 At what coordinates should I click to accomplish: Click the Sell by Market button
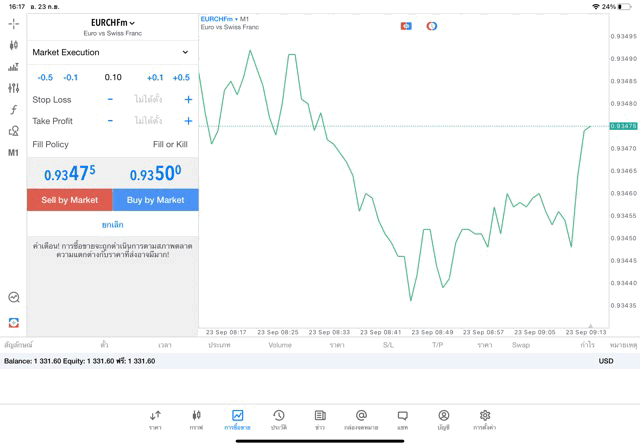69,200
